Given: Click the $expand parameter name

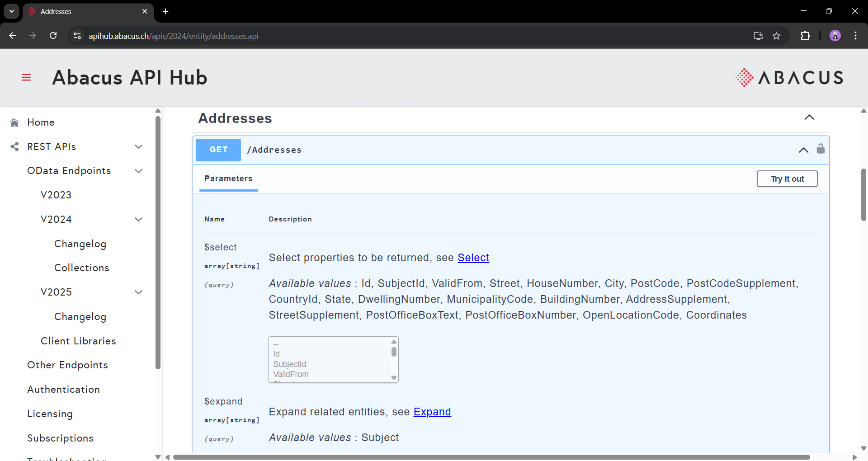Looking at the screenshot, I should [223, 401].
